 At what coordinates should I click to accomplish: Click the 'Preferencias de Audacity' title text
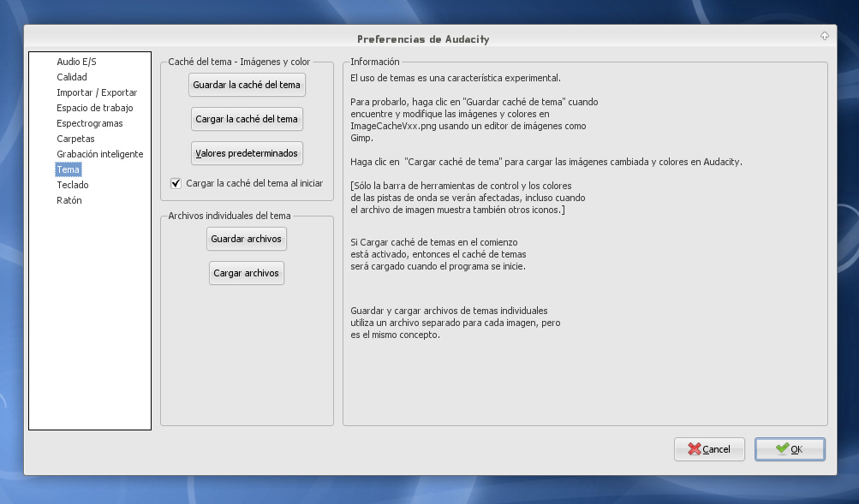point(423,39)
